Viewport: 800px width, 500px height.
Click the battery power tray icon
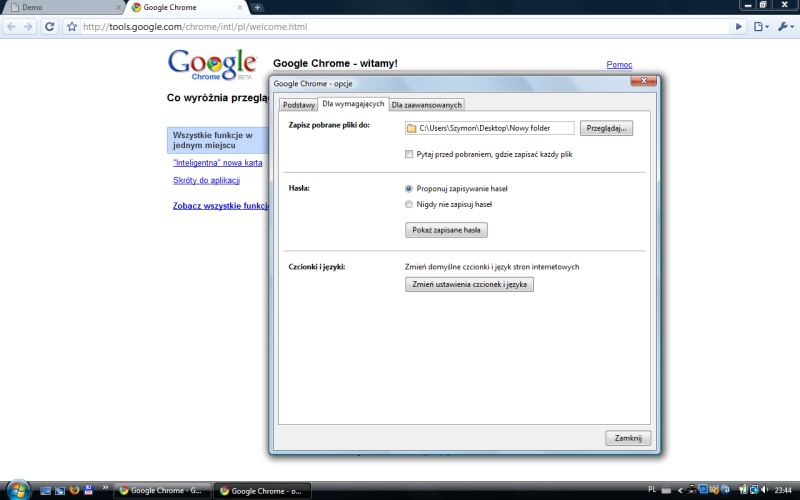coord(743,490)
